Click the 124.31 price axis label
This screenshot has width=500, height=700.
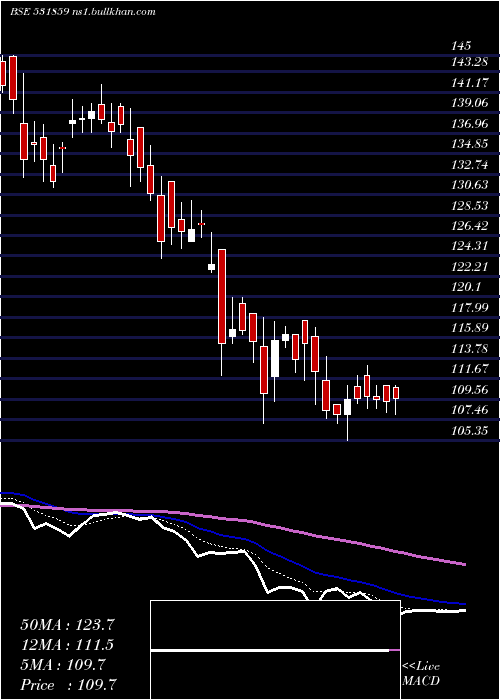470,246
